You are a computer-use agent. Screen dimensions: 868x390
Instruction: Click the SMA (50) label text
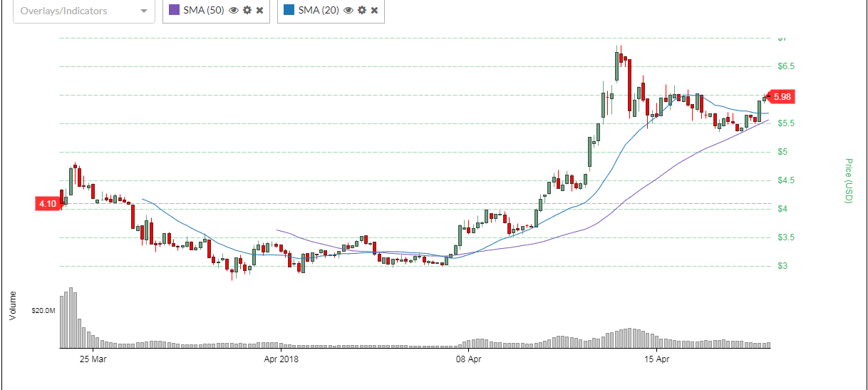pyautogui.click(x=204, y=11)
